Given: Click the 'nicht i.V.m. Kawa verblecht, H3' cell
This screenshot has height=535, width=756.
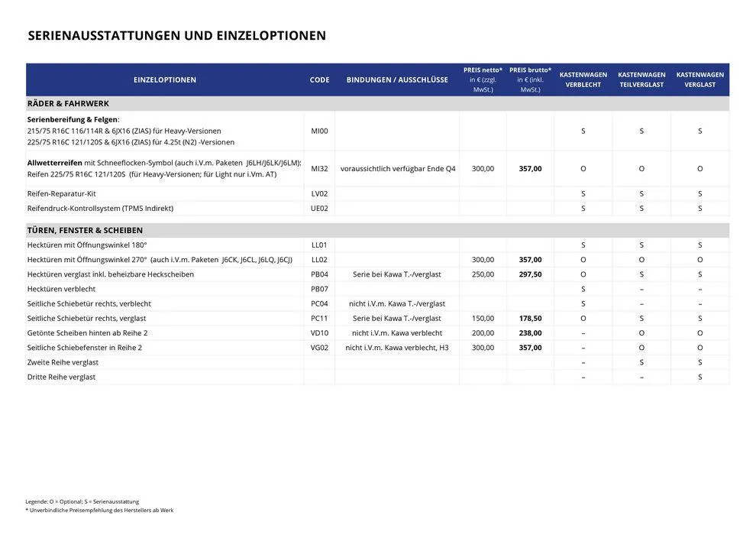Looking at the screenshot, I should [x=397, y=348].
